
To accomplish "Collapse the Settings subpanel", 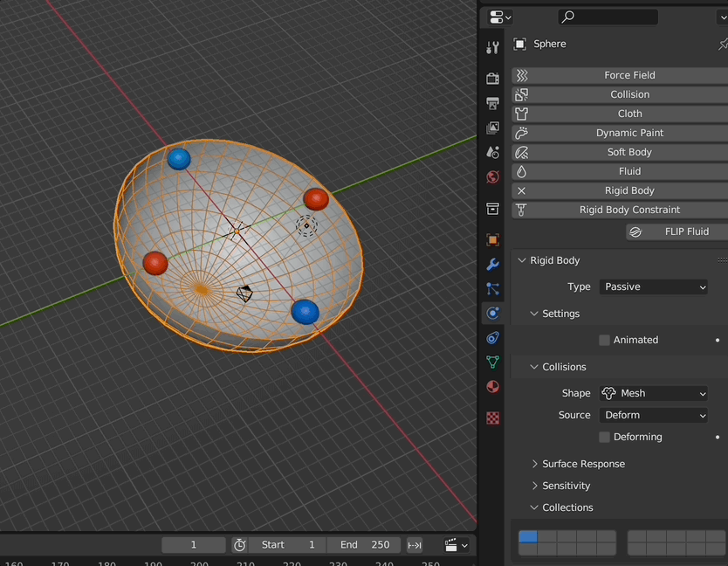I will coord(534,314).
